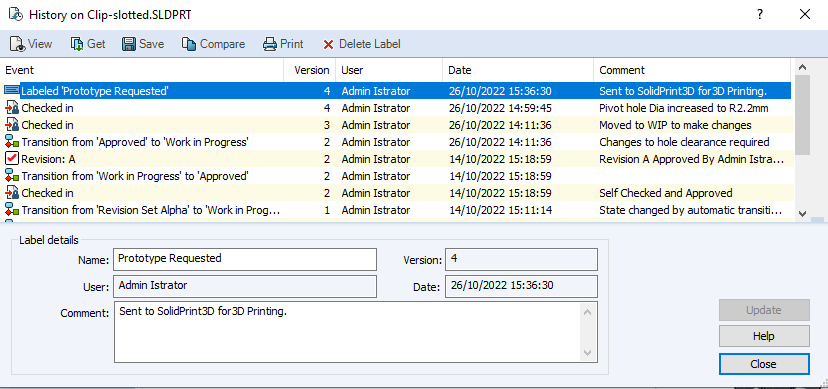Select the version 4 'Checked in' event
The width and height of the screenshot is (828, 389).
397,108
